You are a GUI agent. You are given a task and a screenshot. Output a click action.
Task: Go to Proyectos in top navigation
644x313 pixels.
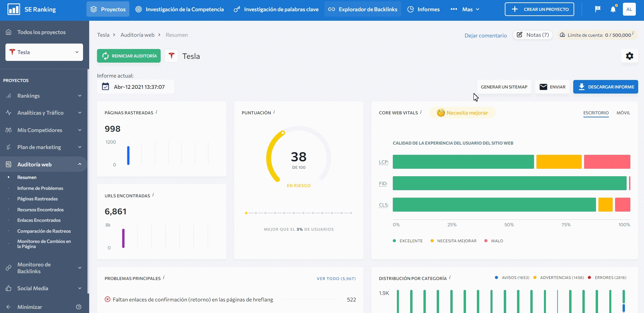[x=108, y=9]
